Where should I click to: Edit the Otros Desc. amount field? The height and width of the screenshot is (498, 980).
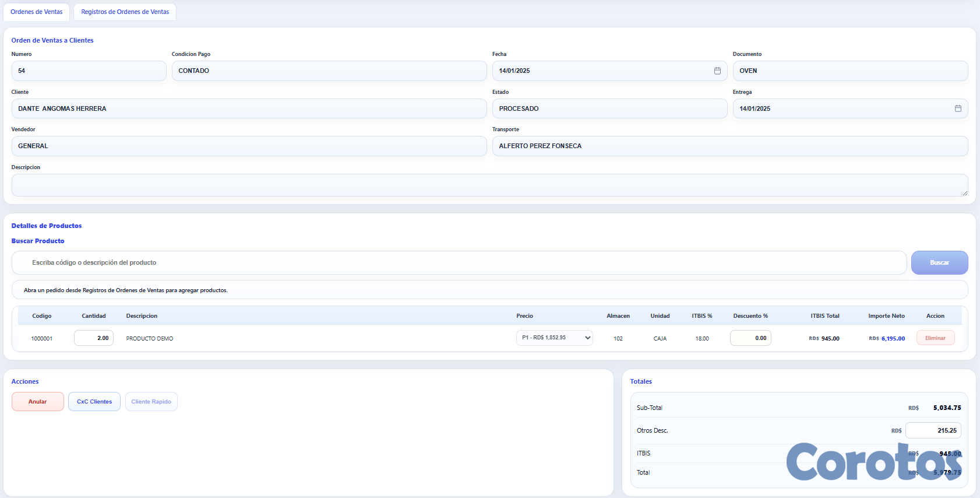coord(933,430)
